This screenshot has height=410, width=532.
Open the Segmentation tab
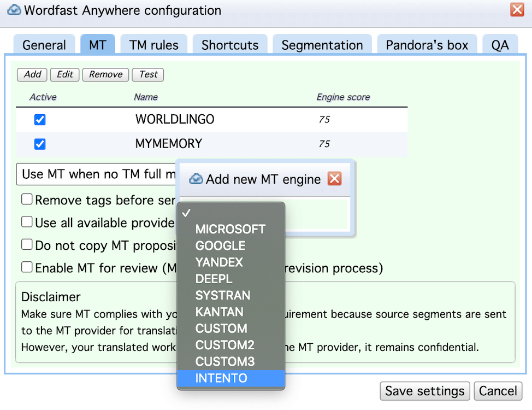click(x=322, y=45)
